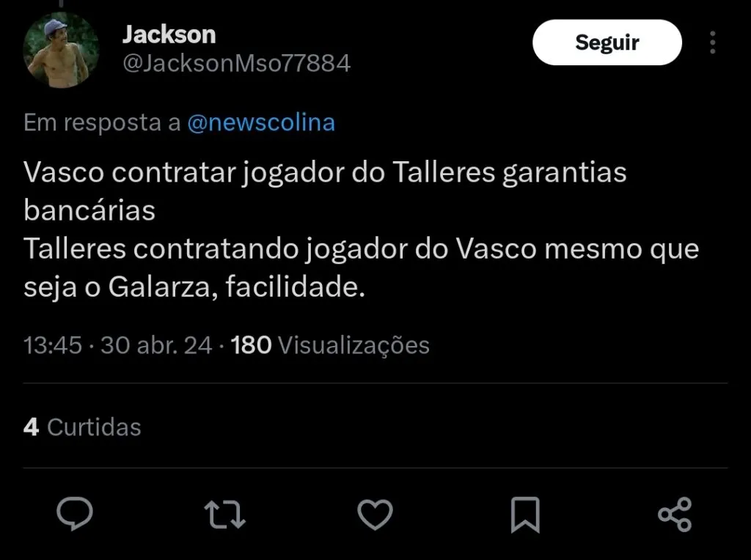
Task: Bookmark this tweet using the bookmark icon
Action: [525, 515]
